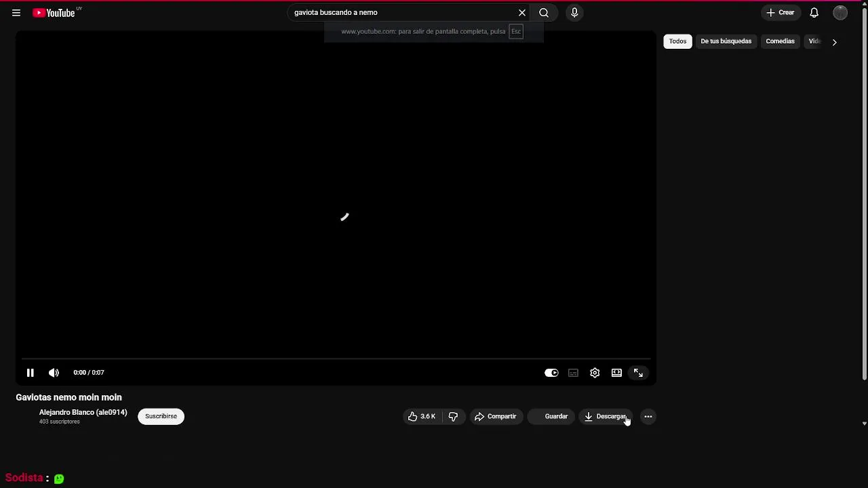Click the video title Gaviotas nemo moin moin

click(68, 397)
